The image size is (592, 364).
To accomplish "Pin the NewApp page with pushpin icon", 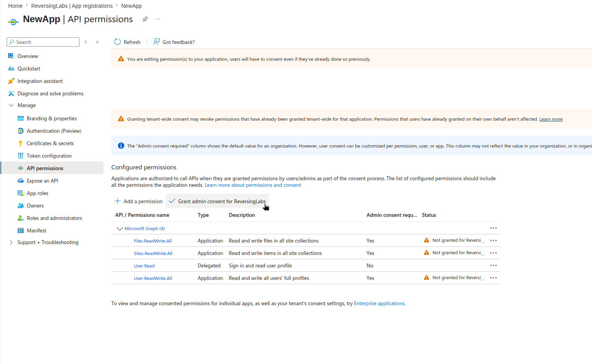I will (145, 19).
